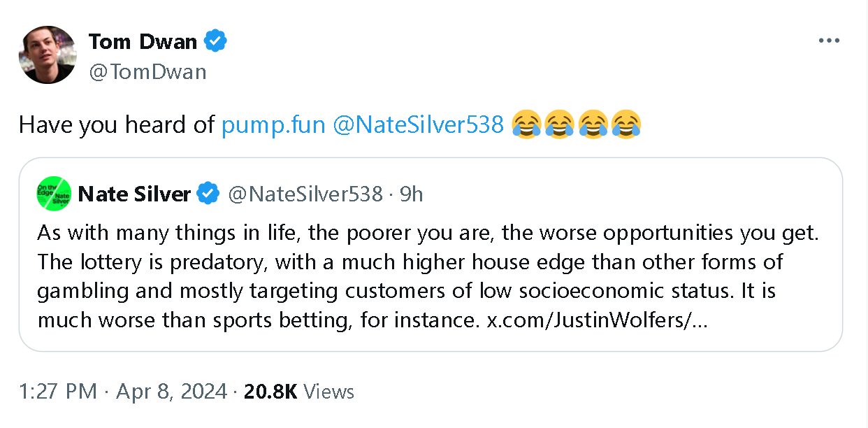Click the @TomDwan handle

coord(147,71)
